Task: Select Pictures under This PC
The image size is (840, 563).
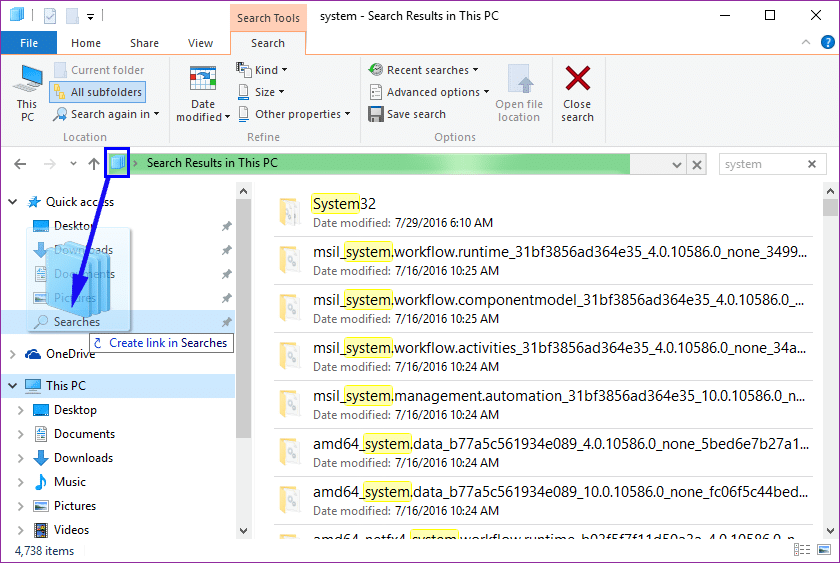Action: (75, 506)
